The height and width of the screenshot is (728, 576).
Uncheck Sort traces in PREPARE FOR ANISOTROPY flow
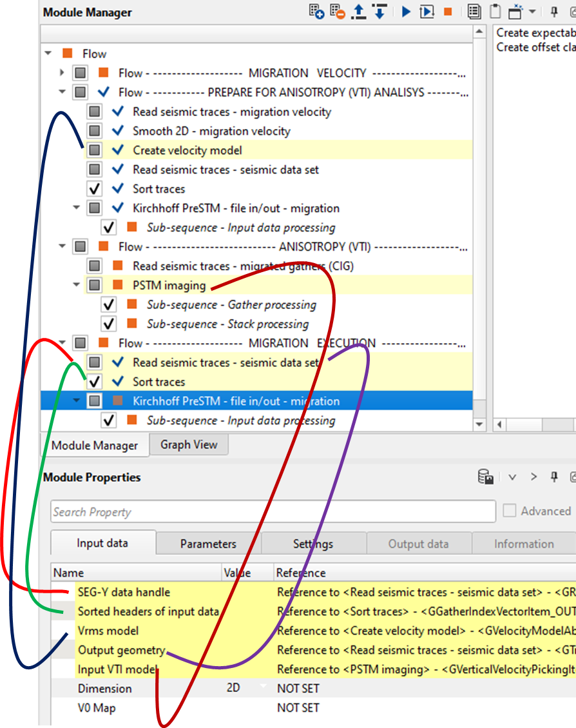point(95,188)
